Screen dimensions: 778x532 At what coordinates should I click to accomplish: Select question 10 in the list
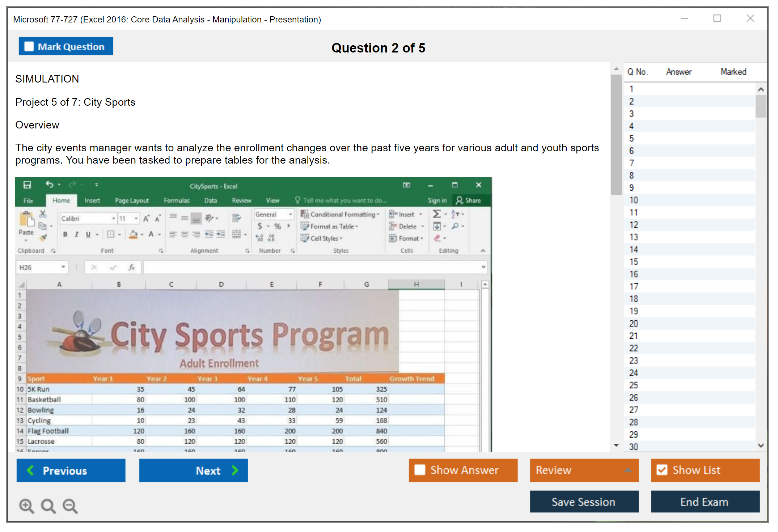point(634,200)
